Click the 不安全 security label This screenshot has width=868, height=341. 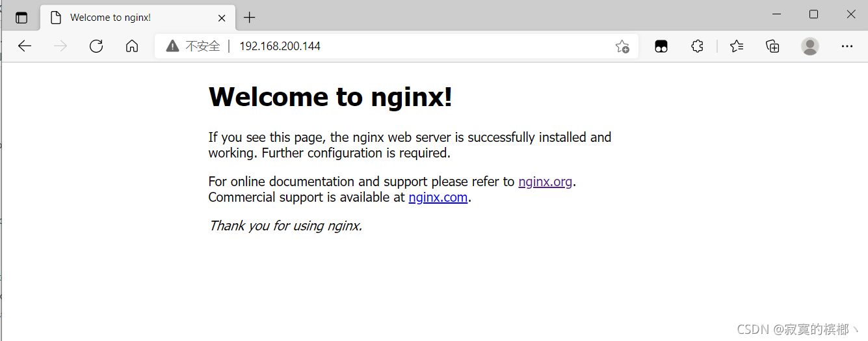(x=203, y=46)
